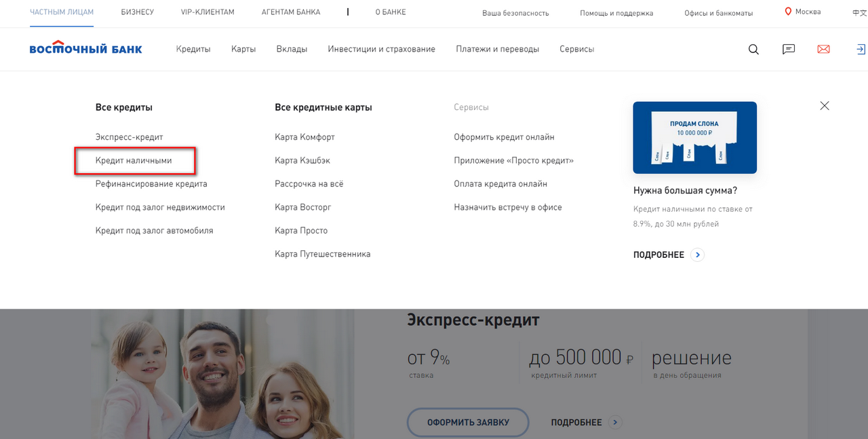Viewport: 868px width, 439px height.
Task: Choose Карта Кэшбэк from credit cards
Action: pyautogui.click(x=302, y=161)
